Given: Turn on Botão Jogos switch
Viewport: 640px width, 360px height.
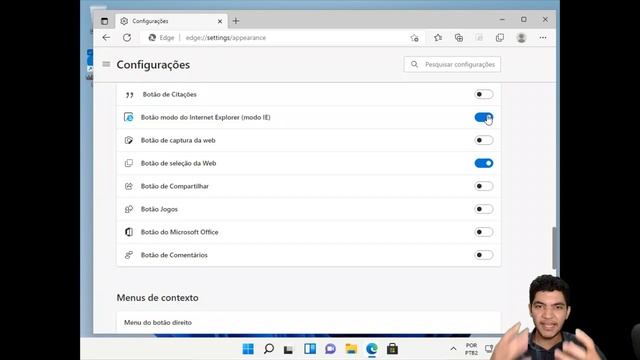Looking at the screenshot, I should tap(484, 209).
